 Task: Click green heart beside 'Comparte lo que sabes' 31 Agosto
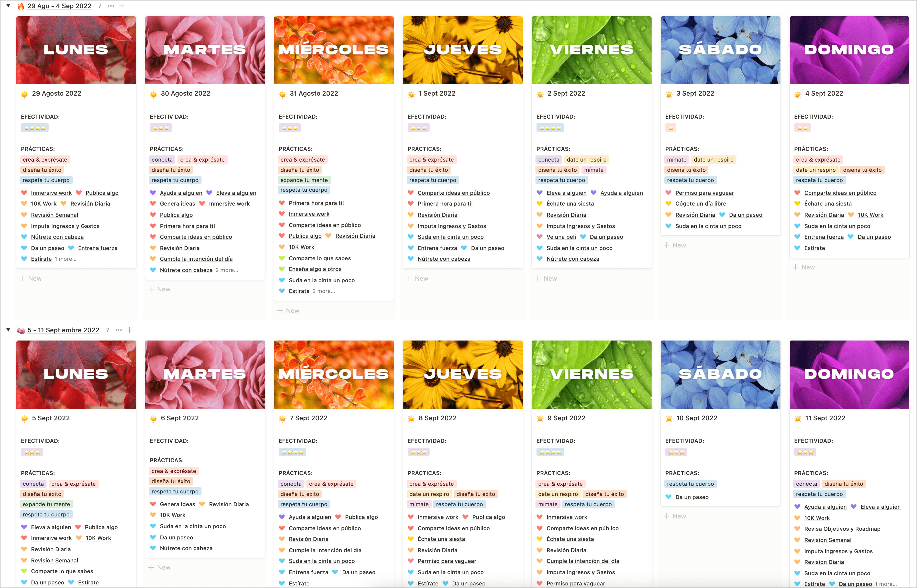click(x=282, y=258)
